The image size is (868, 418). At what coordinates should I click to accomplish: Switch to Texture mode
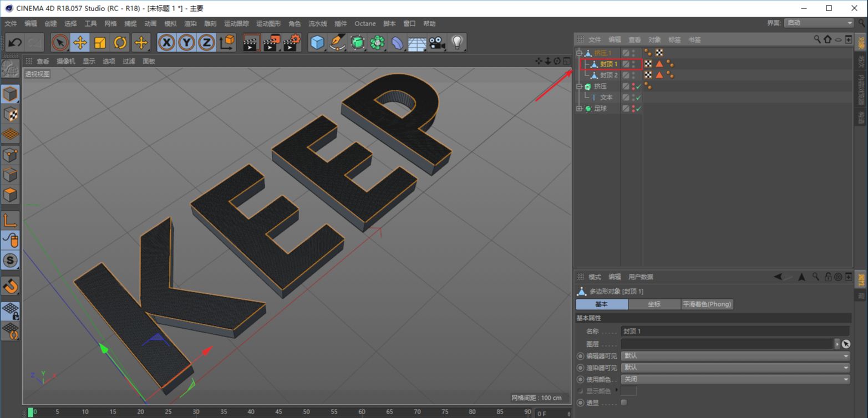click(x=10, y=114)
